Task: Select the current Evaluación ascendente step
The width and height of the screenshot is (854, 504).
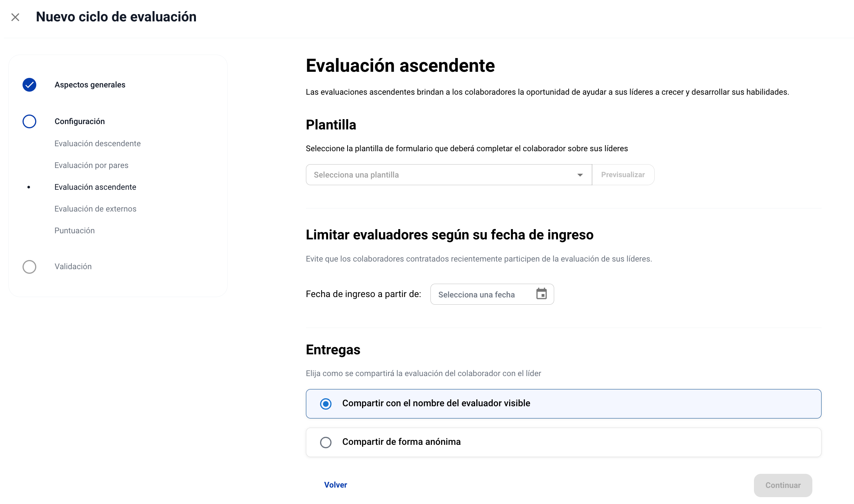Action: click(x=95, y=187)
